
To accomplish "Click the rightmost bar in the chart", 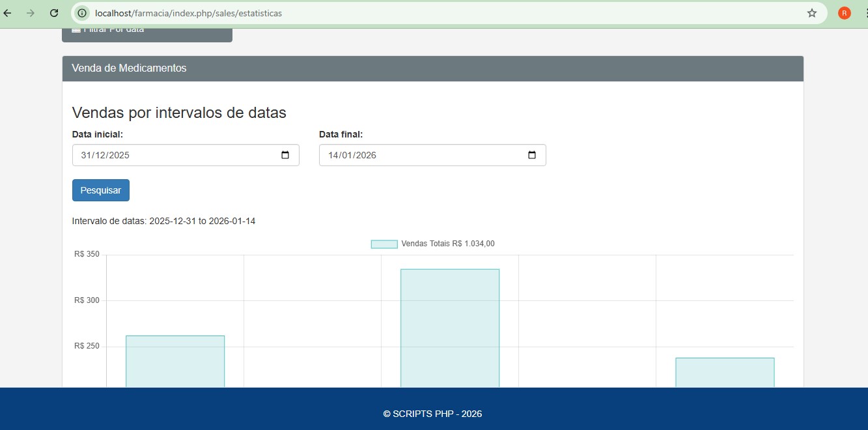I will [x=725, y=373].
